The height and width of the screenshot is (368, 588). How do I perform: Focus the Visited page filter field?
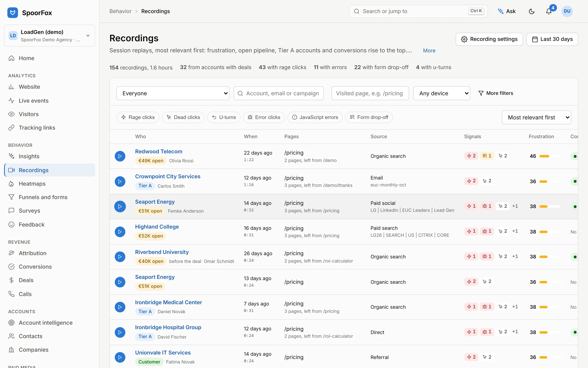click(x=370, y=93)
